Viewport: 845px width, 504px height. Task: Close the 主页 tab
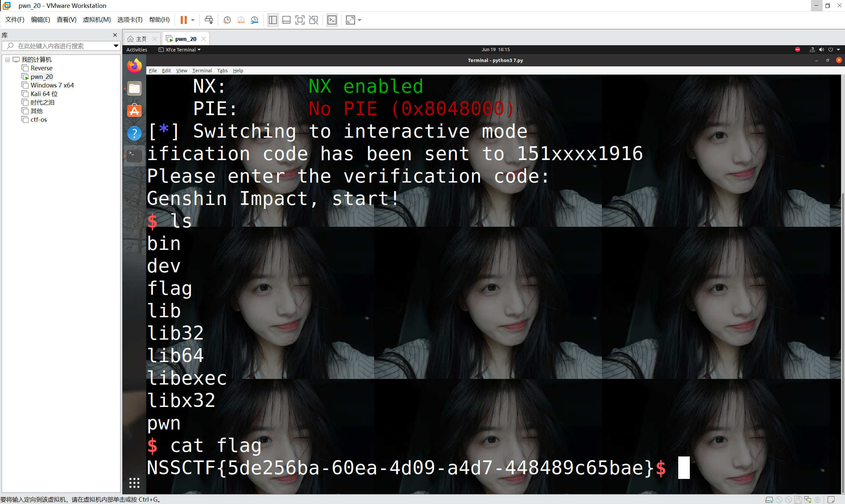coord(155,39)
